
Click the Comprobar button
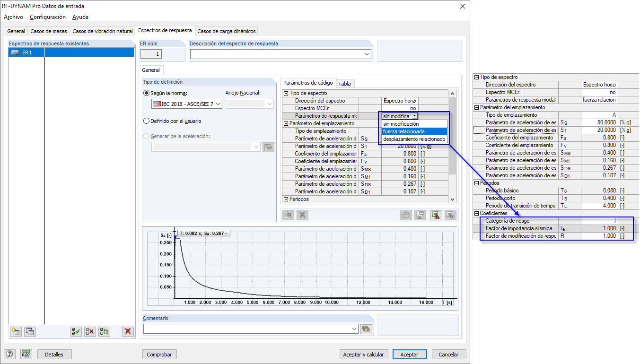pos(159,354)
